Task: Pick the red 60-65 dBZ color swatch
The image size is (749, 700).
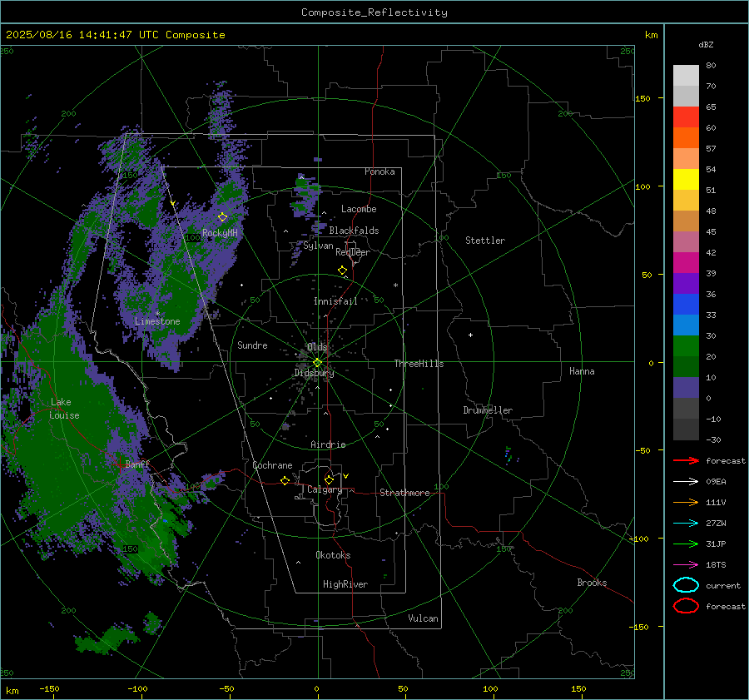Action: tap(686, 117)
